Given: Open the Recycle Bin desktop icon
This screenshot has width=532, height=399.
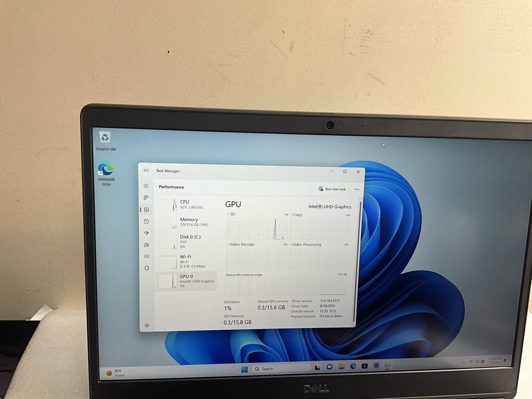Looking at the screenshot, I should [105, 141].
